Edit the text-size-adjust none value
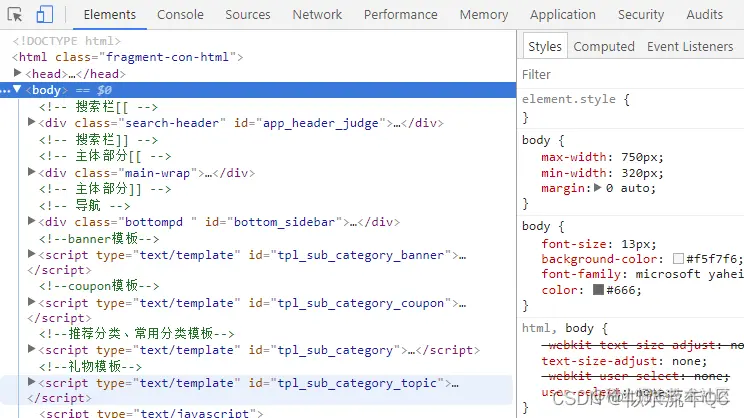744x418 pixels. coord(685,362)
